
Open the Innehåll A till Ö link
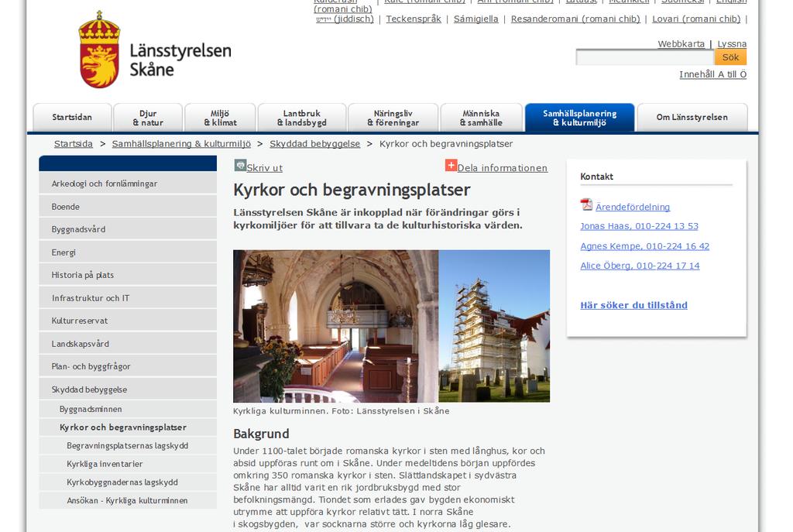click(713, 74)
